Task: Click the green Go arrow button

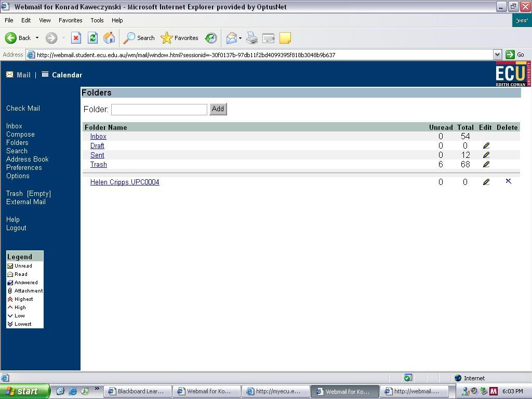Action: point(510,55)
